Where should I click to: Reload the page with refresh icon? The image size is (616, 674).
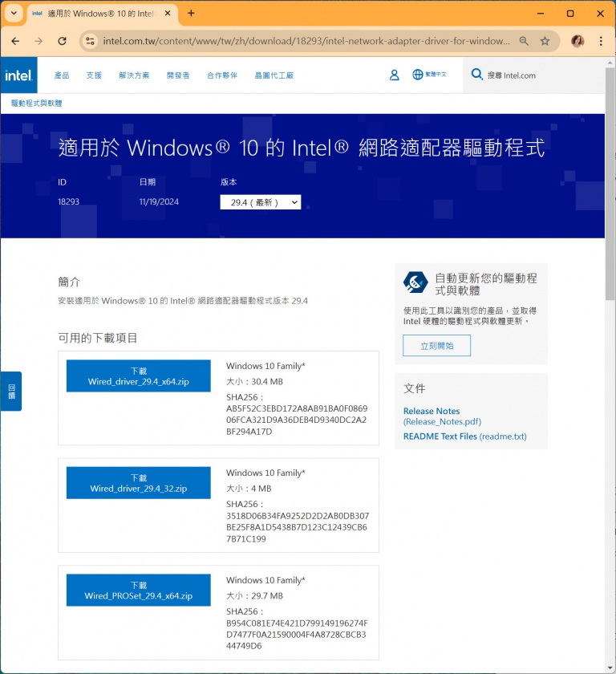(x=63, y=41)
